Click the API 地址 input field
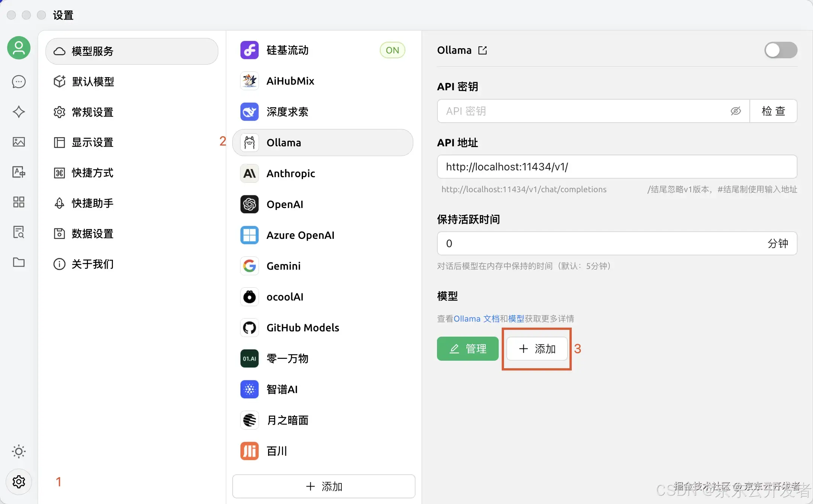Viewport: 813px width, 504px height. coord(617,167)
